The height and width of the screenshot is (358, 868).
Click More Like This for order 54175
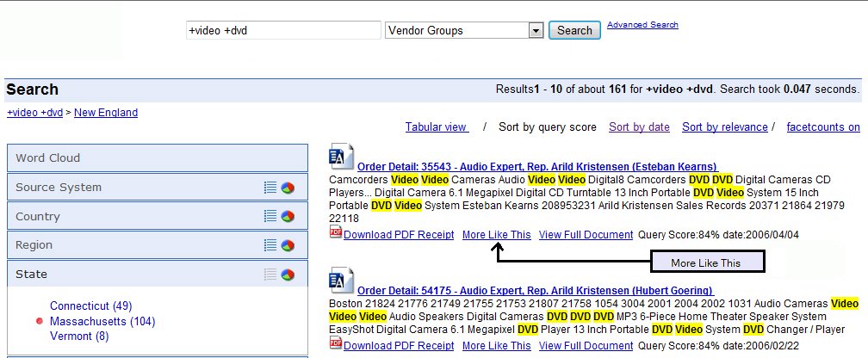pos(497,346)
